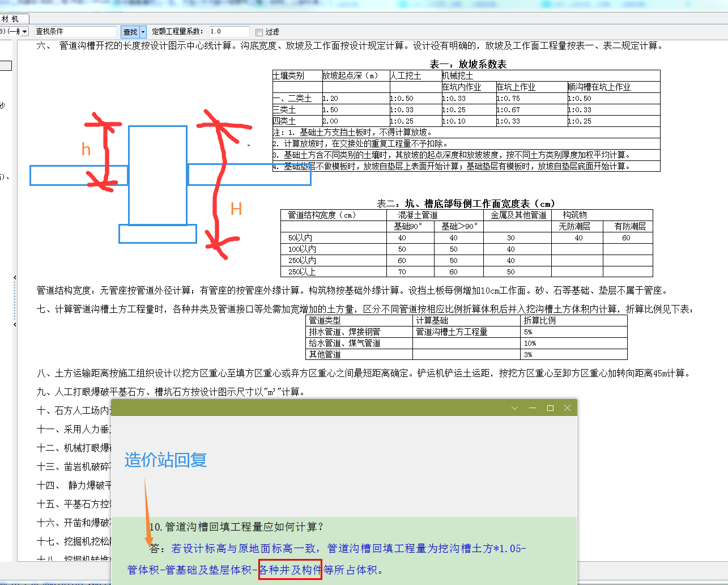Click the 表二 坑、槽底部每侧工作面宽度表 title
728x585 pixels.
click(x=466, y=204)
